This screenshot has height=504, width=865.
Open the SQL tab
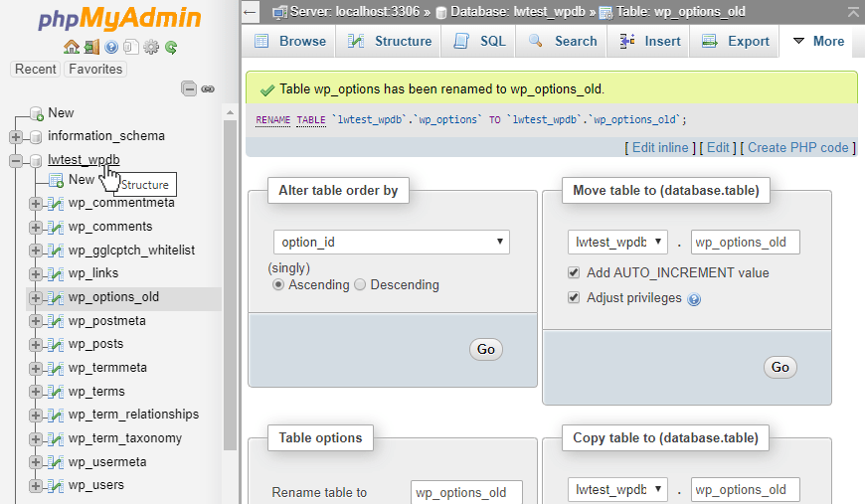click(479, 41)
